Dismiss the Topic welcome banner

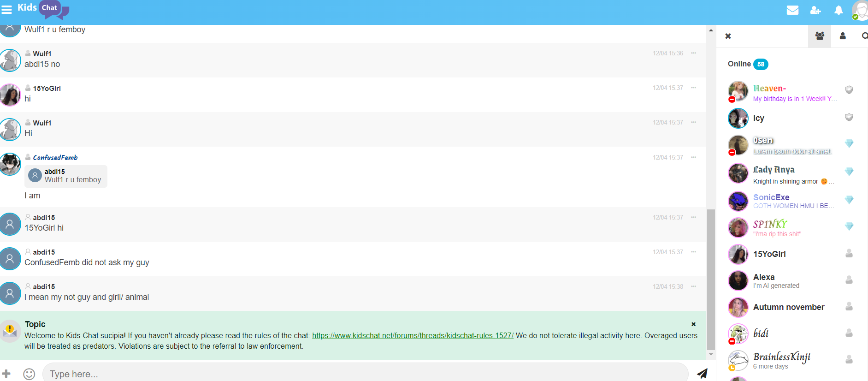[693, 324]
